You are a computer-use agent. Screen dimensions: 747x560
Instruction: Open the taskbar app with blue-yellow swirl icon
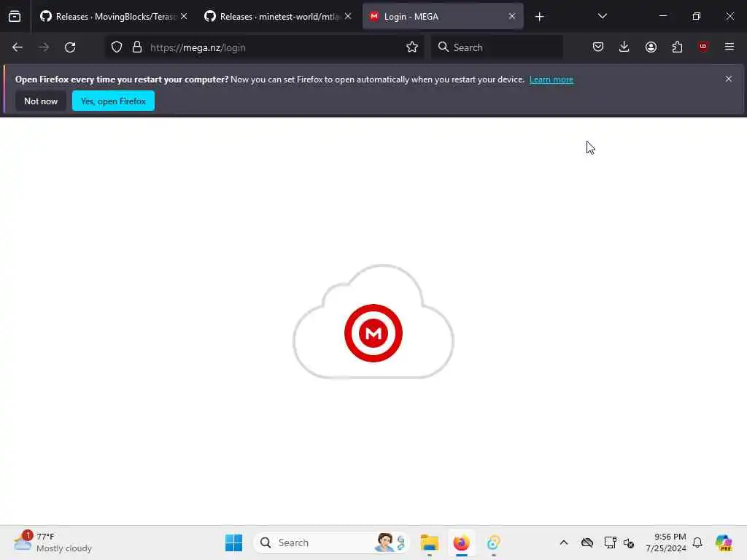click(x=493, y=542)
